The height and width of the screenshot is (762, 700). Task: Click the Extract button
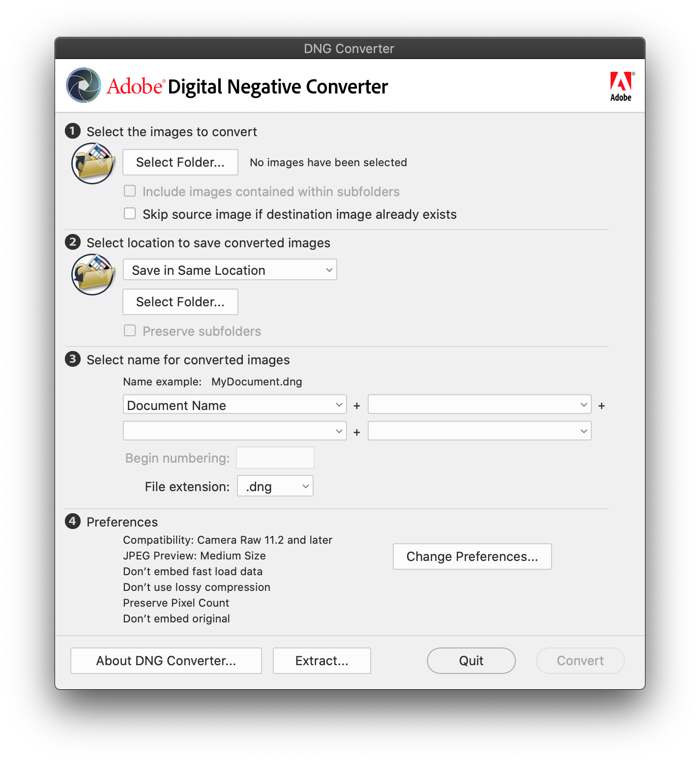[x=321, y=661]
